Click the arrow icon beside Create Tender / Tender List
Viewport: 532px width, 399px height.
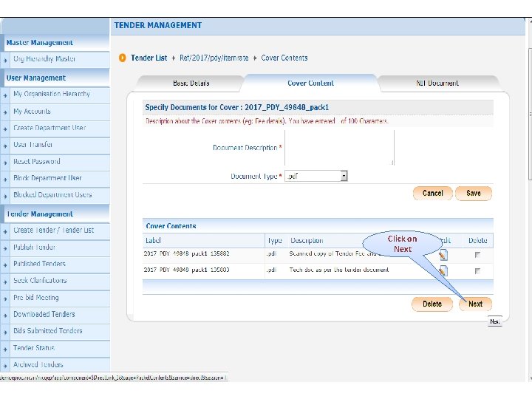(x=5, y=232)
